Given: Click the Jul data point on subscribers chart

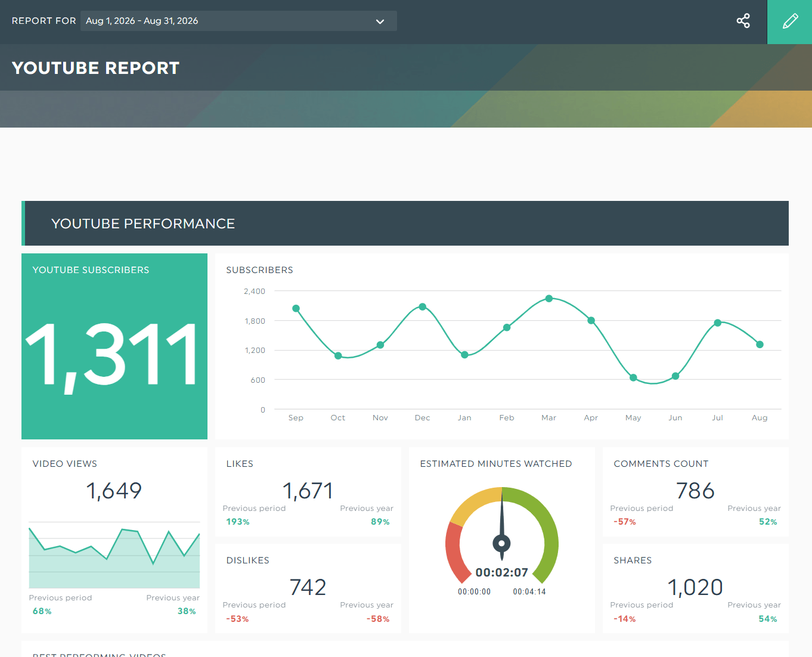Looking at the screenshot, I should [718, 323].
